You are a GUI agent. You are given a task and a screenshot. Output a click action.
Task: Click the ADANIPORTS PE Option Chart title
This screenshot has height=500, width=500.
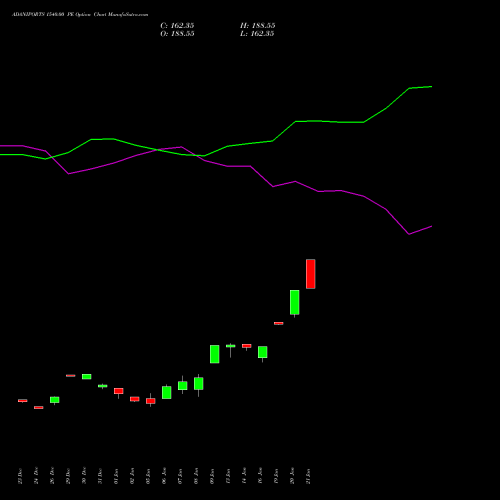pyautogui.click(x=80, y=15)
